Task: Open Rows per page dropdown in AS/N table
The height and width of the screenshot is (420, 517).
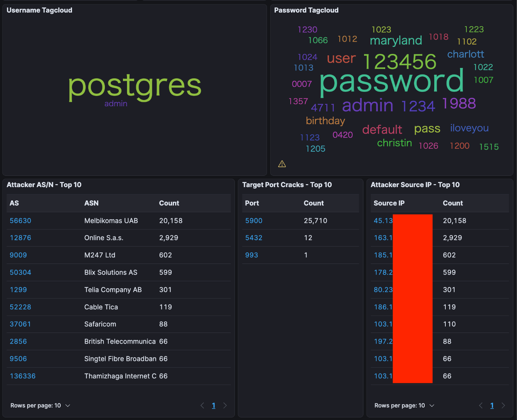Action: point(40,405)
